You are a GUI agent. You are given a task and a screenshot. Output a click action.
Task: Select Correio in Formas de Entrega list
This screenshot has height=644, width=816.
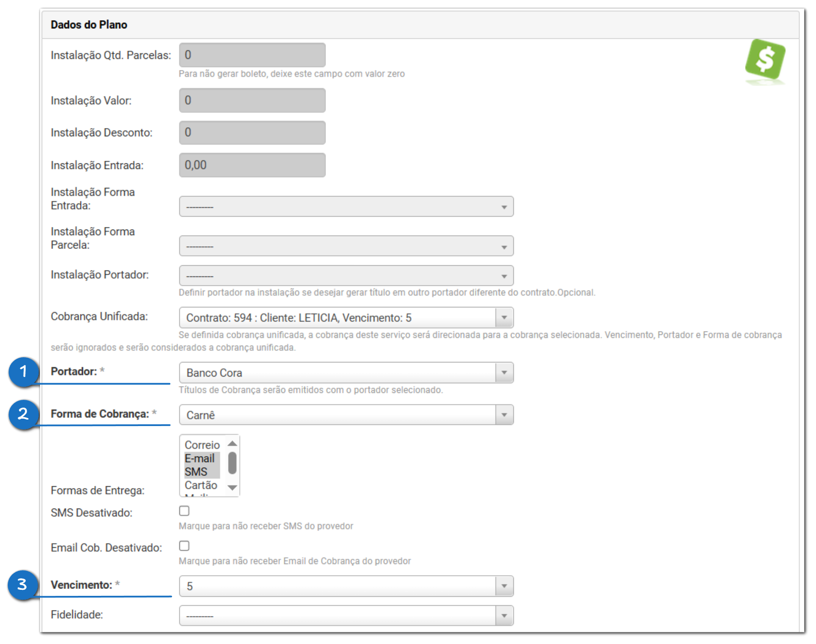point(202,445)
